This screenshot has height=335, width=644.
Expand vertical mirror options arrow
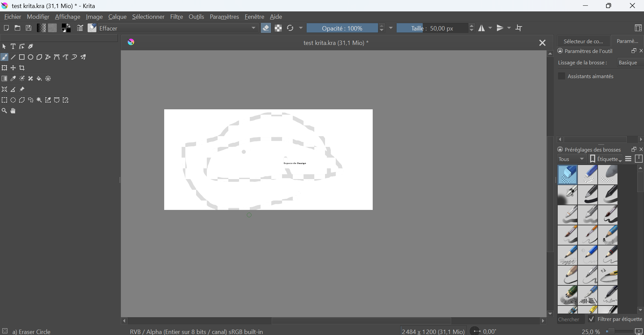[x=509, y=28]
